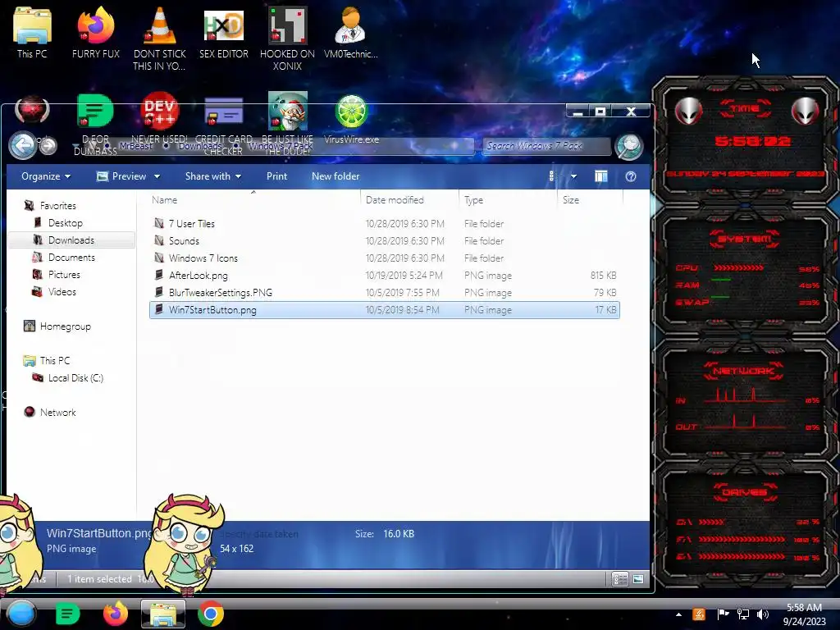Select Documents in the navigation pane
Viewport: 840px width, 630px height.
[x=72, y=257]
